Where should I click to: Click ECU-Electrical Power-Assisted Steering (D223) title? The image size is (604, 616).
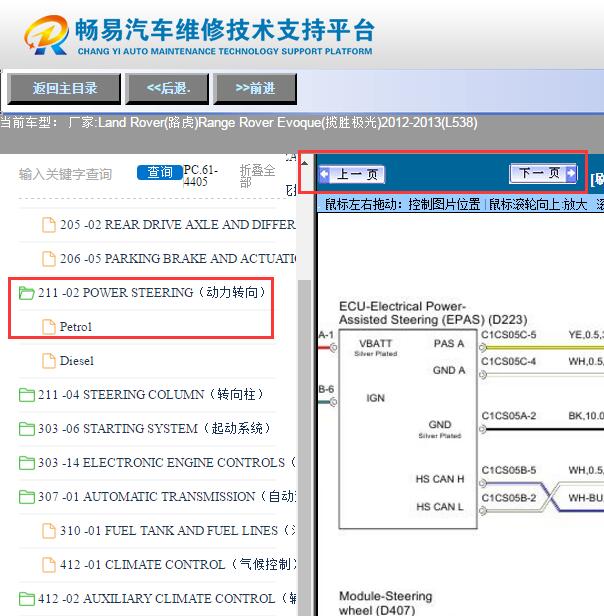point(433,313)
